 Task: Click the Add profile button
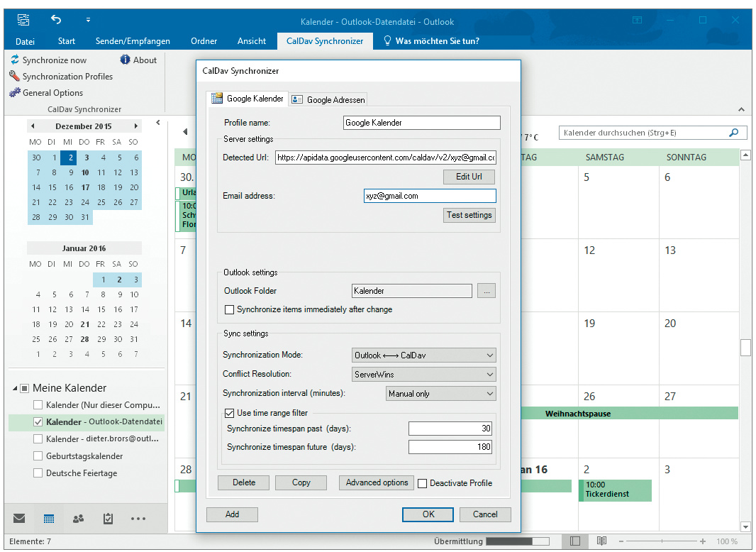tap(232, 514)
